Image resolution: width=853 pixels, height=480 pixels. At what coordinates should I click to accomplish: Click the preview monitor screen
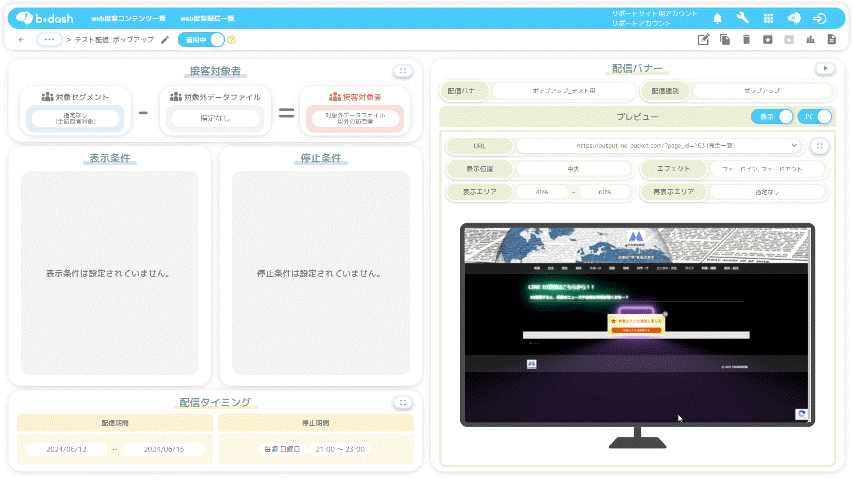637,325
